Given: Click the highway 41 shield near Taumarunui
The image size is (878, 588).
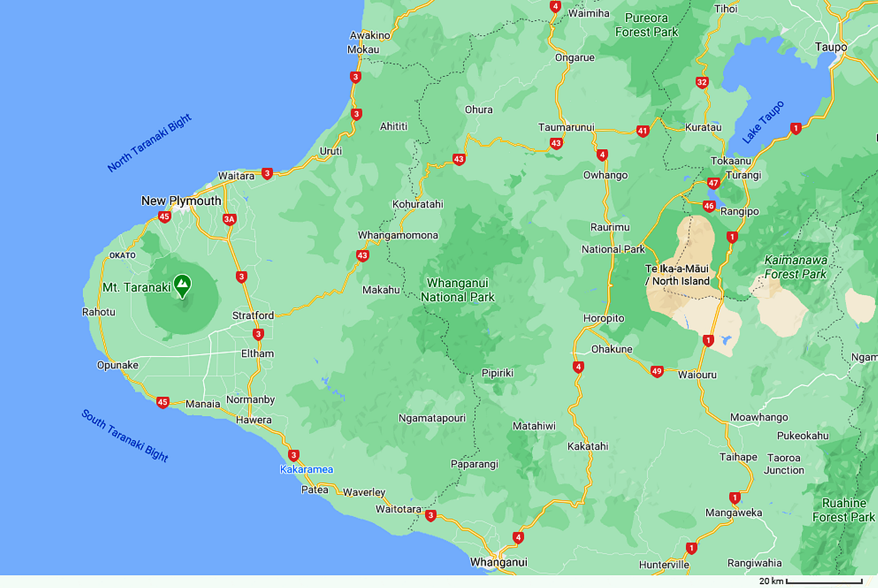Looking at the screenshot, I should pyautogui.click(x=643, y=131).
